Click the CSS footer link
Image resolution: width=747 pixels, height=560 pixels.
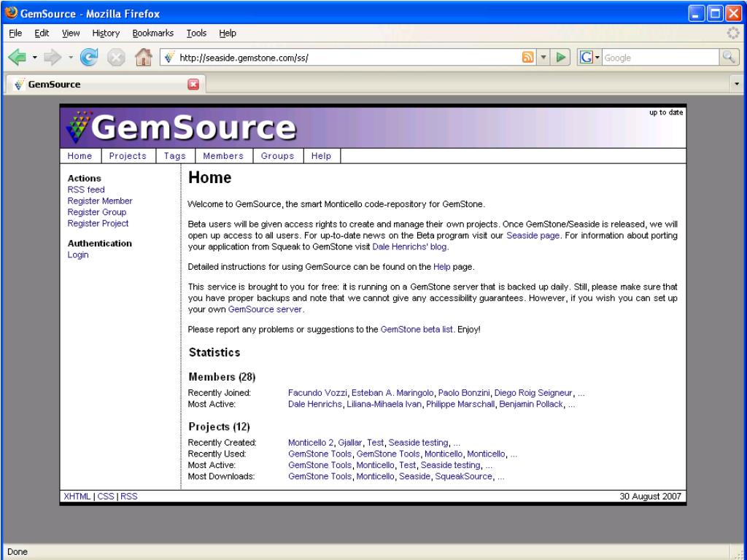coord(105,496)
